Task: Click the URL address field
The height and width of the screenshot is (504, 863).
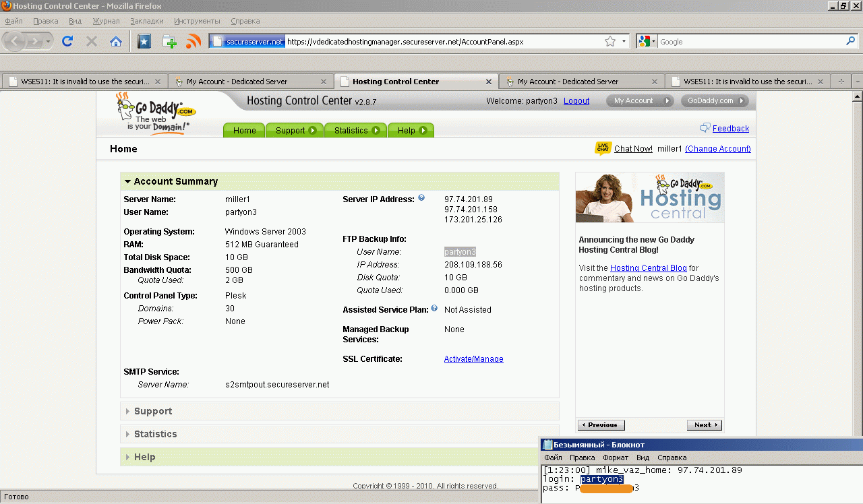Action: (x=444, y=42)
